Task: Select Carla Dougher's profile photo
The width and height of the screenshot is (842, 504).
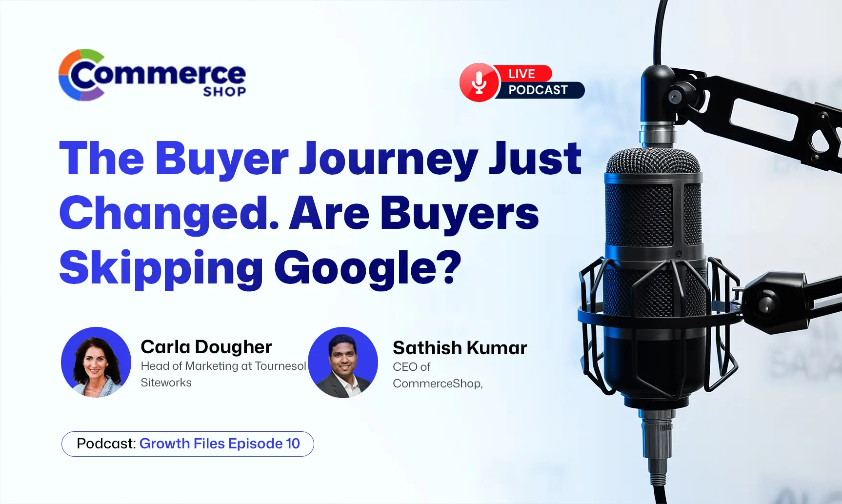Action: click(x=96, y=362)
